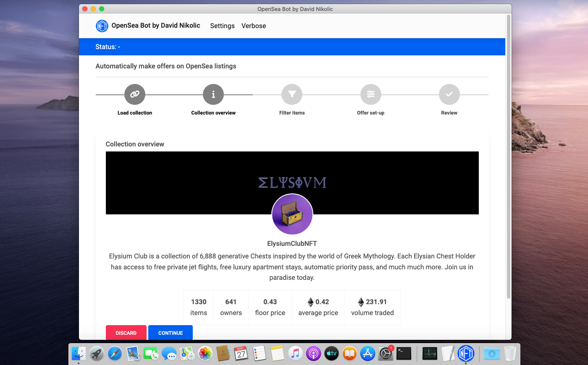
Task: Click the Offer set-up step label
Action: click(x=371, y=113)
